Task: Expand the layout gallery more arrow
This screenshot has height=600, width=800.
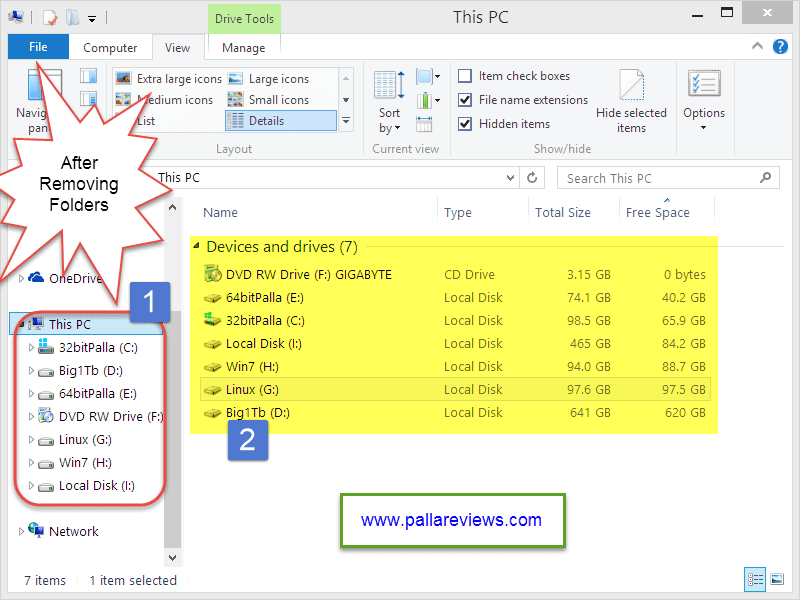Action: coord(346,120)
